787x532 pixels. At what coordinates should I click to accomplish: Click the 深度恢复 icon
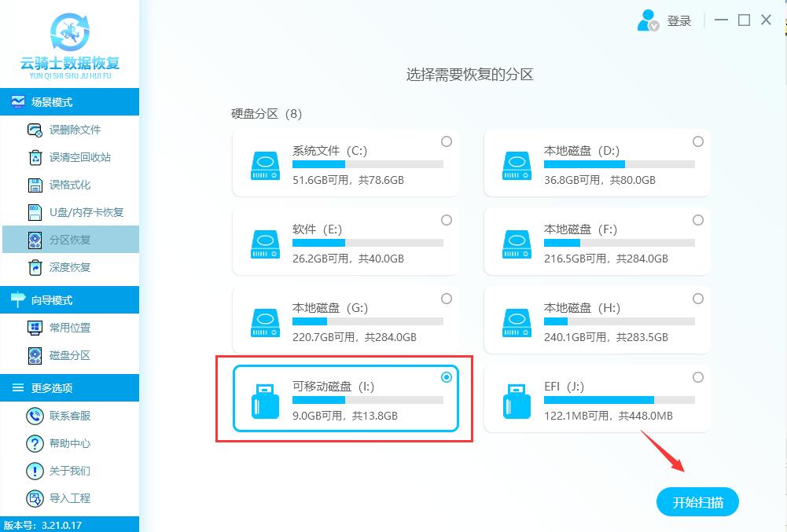[x=35, y=267]
